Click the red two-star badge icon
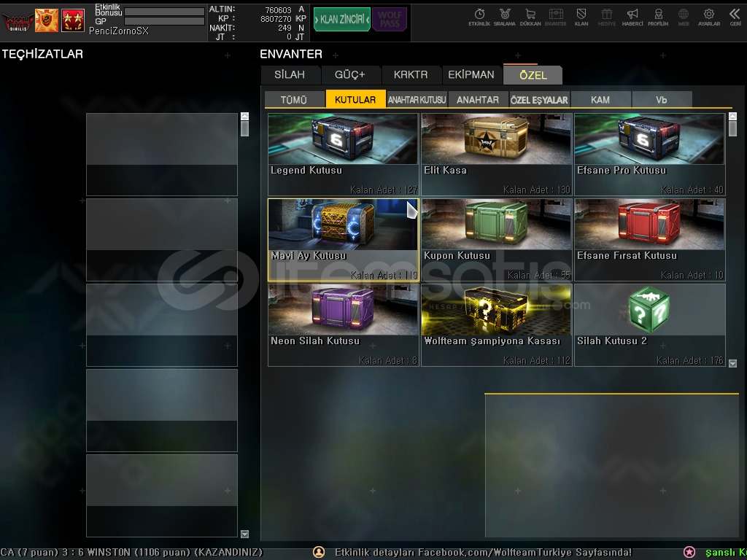 tap(73, 20)
